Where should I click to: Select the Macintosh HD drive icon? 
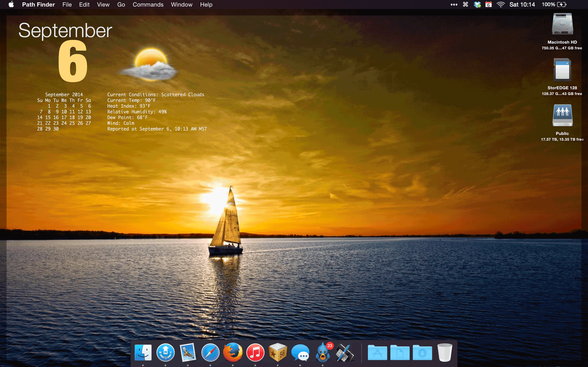[x=562, y=24]
